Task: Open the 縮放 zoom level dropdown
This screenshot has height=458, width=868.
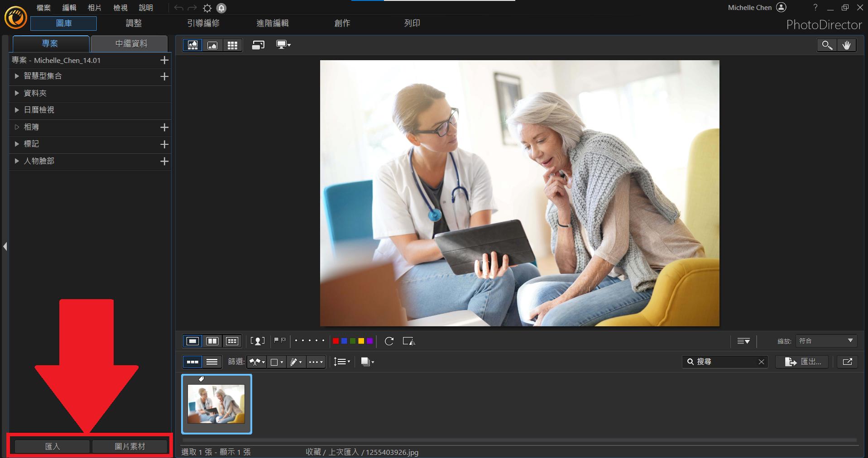Action: pyautogui.click(x=826, y=341)
